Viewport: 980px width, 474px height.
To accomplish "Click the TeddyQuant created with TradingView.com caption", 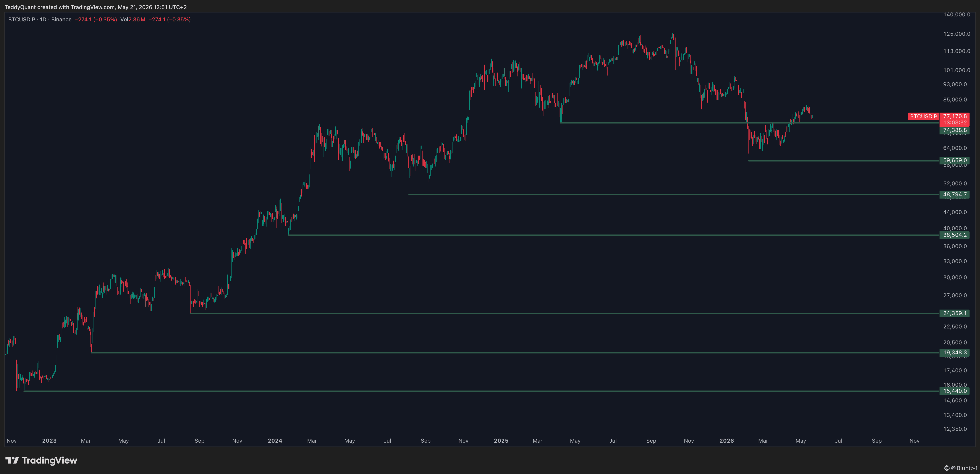I will 95,7.
